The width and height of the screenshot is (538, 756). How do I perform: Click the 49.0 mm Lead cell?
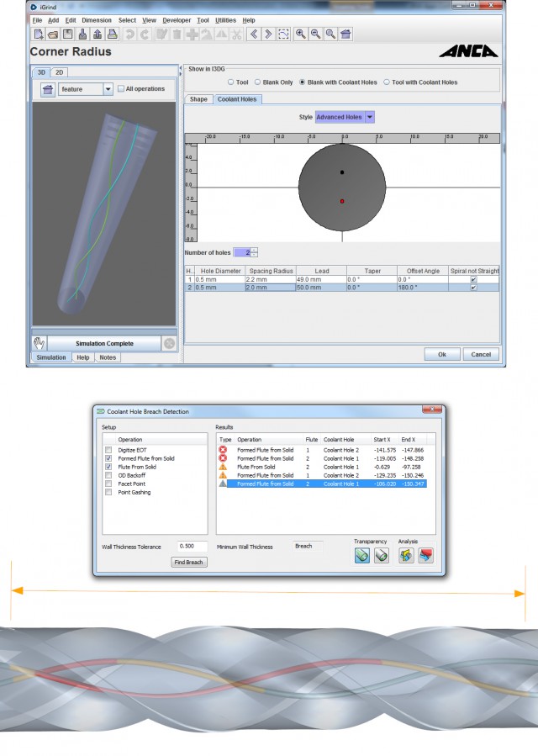click(x=321, y=279)
